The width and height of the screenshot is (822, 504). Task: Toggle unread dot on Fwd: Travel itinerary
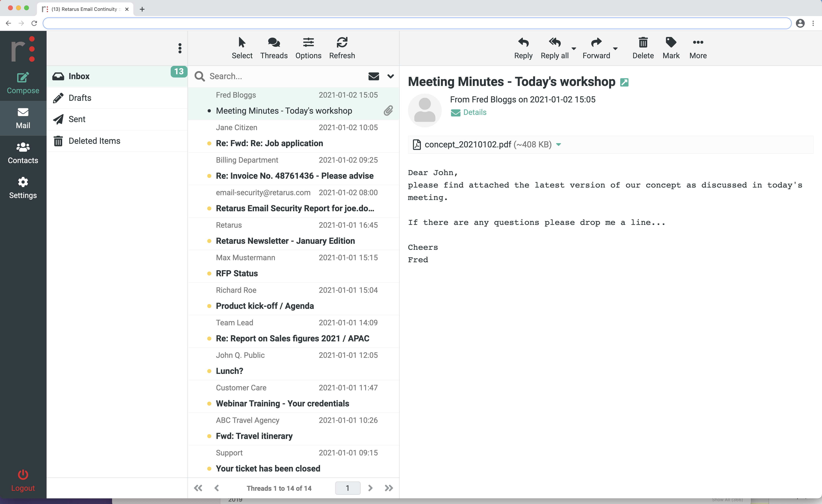coord(209,436)
